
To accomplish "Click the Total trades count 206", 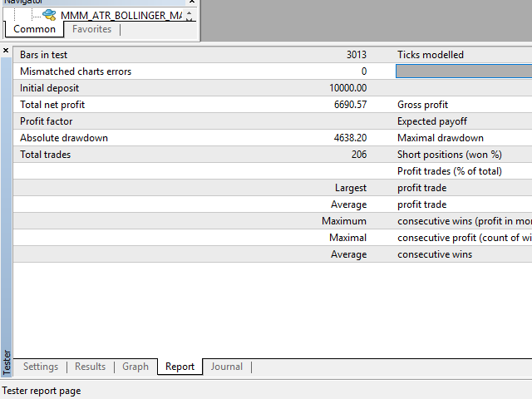I will [x=358, y=155].
